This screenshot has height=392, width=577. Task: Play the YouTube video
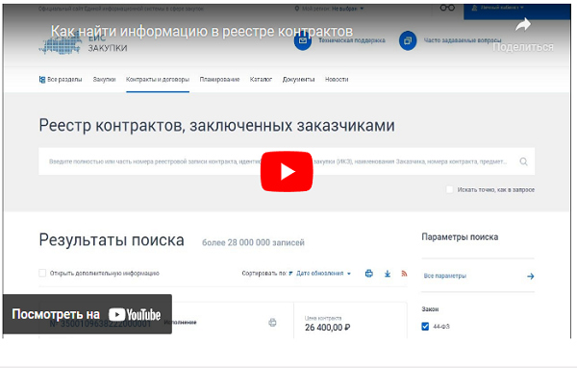point(288,171)
